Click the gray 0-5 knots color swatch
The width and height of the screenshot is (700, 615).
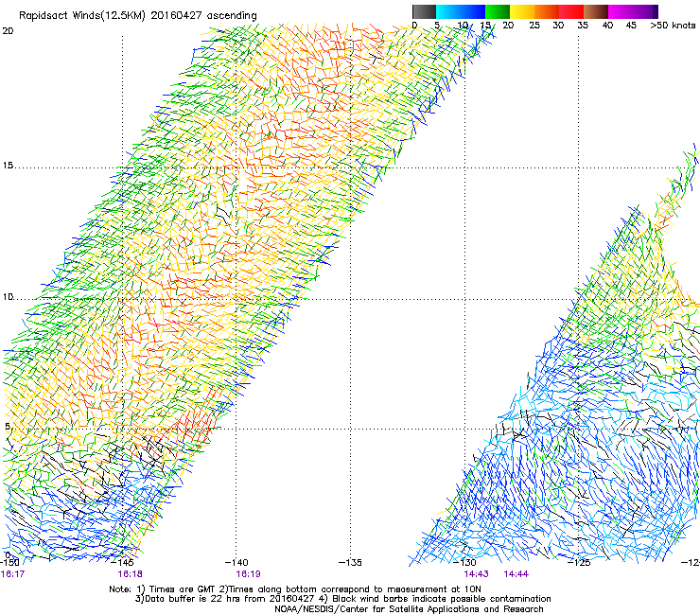pos(424,11)
